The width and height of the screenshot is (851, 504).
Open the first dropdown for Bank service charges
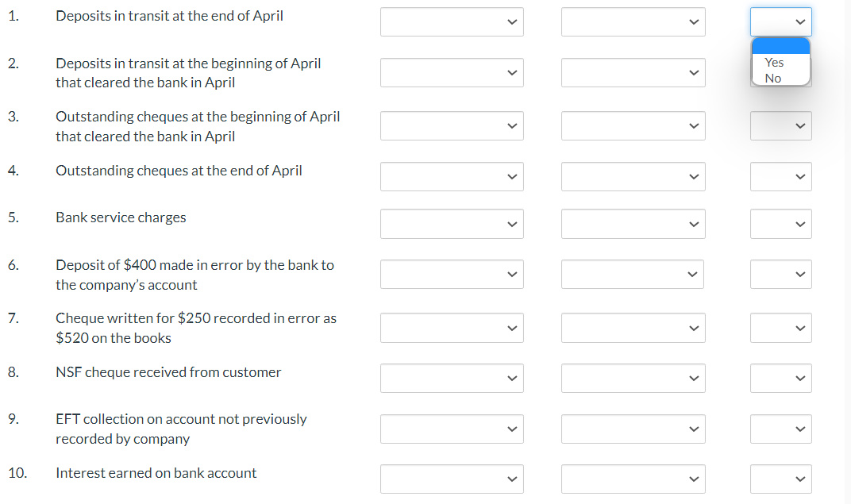(451, 224)
